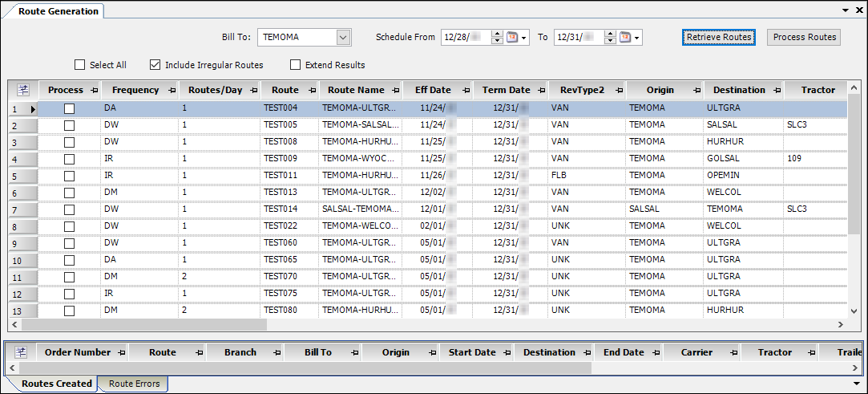This screenshot has height=394, width=868.
Task: Expand the Bill To dropdown
Action: 344,38
